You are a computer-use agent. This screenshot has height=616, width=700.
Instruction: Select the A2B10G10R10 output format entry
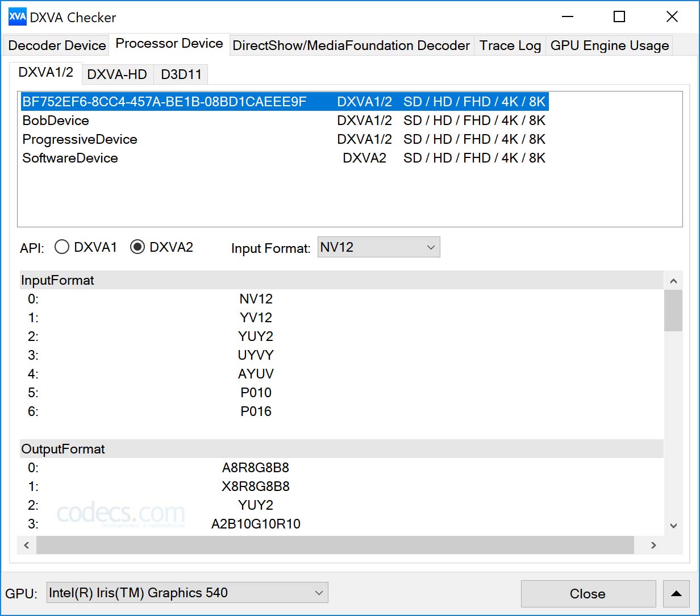(341, 524)
